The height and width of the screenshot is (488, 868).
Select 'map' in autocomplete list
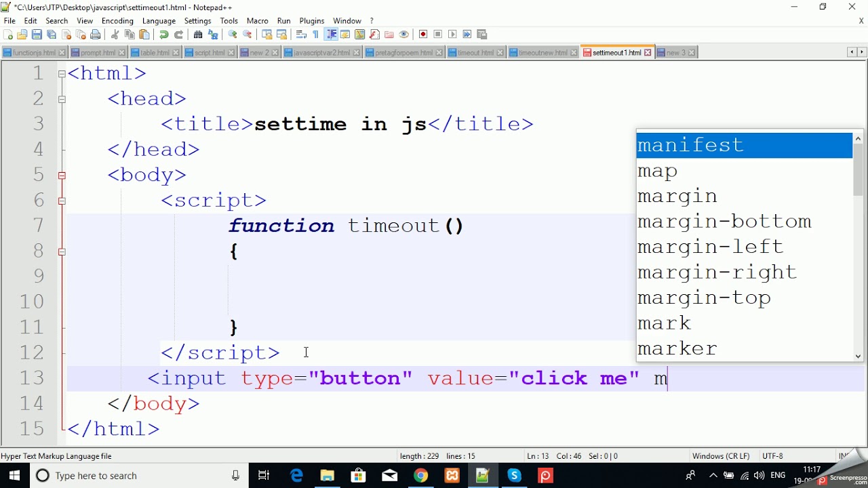(744, 171)
